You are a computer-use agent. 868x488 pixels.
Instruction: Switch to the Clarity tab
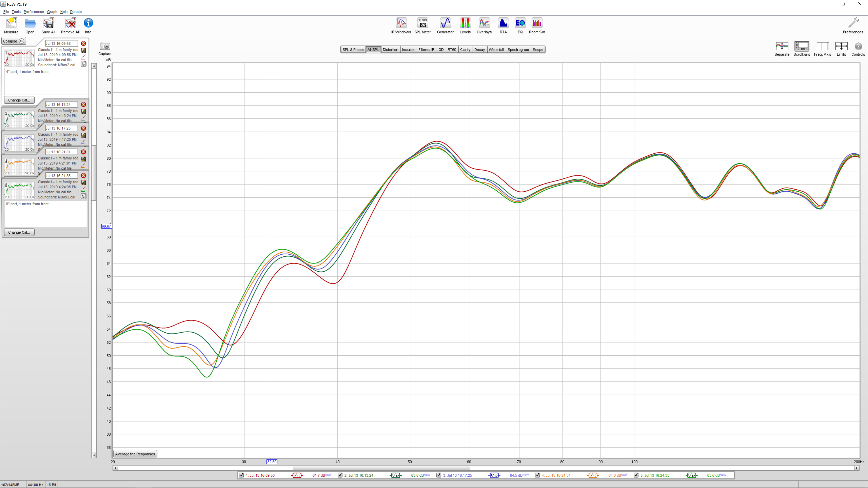pyautogui.click(x=465, y=49)
